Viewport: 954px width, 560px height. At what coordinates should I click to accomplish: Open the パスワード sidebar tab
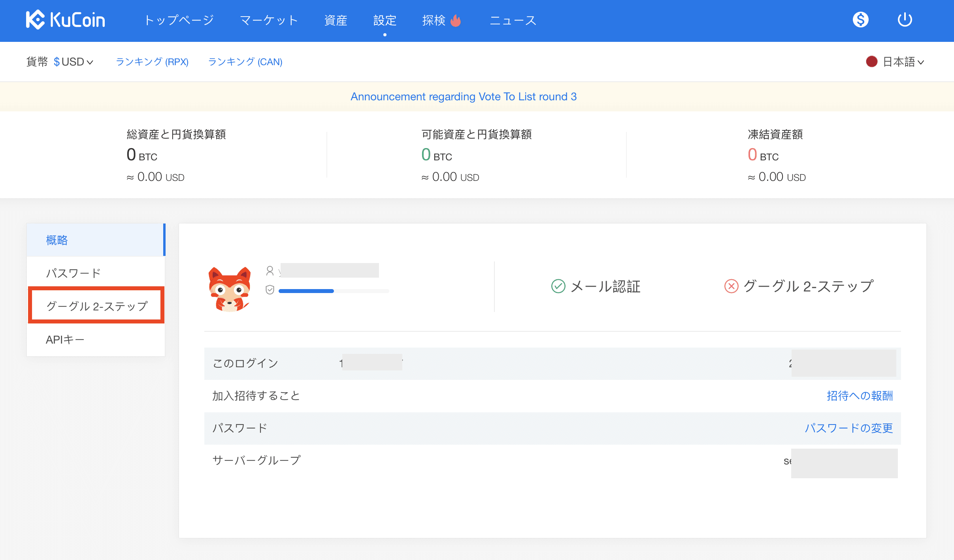74,273
